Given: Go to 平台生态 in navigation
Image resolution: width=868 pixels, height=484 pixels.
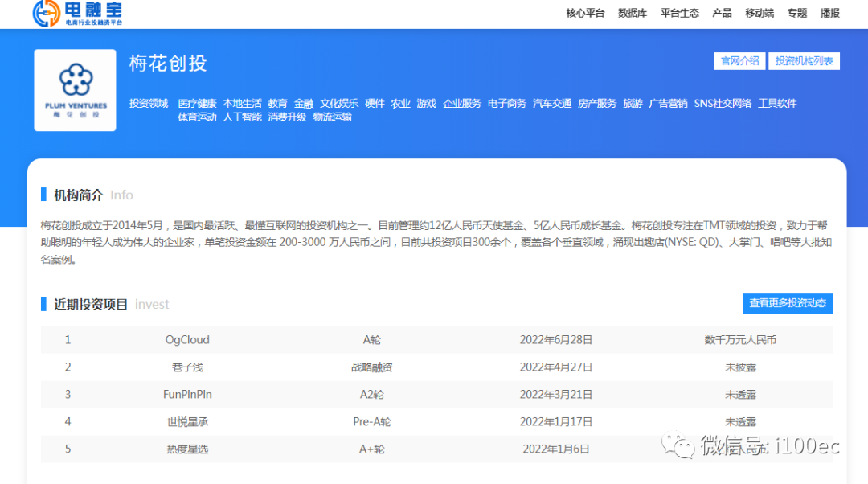Looking at the screenshot, I should (x=679, y=13).
